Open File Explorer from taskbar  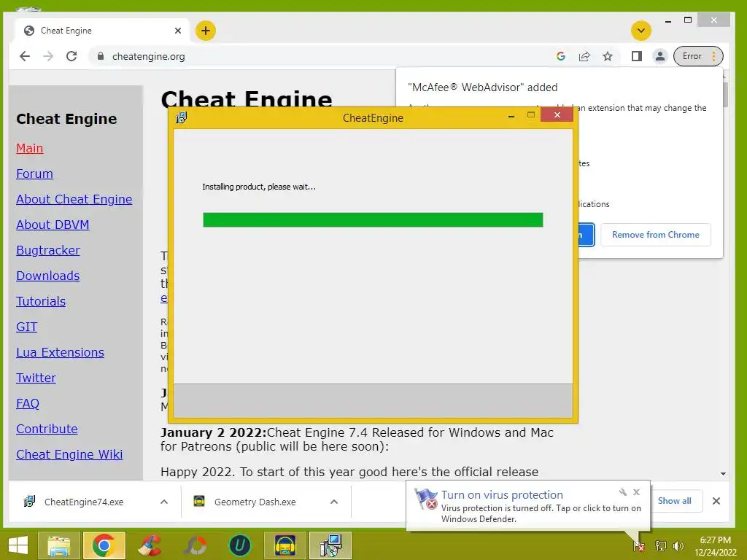pyautogui.click(x=59, y=545)
